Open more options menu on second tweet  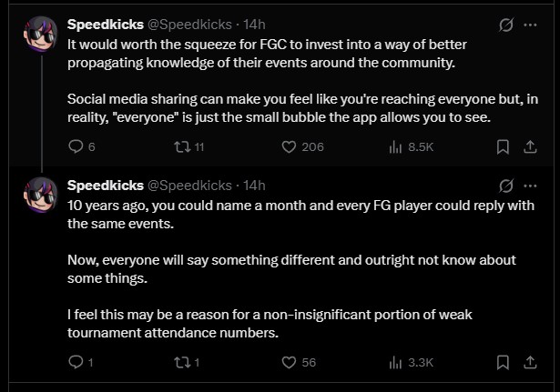(x=531, y=185)
